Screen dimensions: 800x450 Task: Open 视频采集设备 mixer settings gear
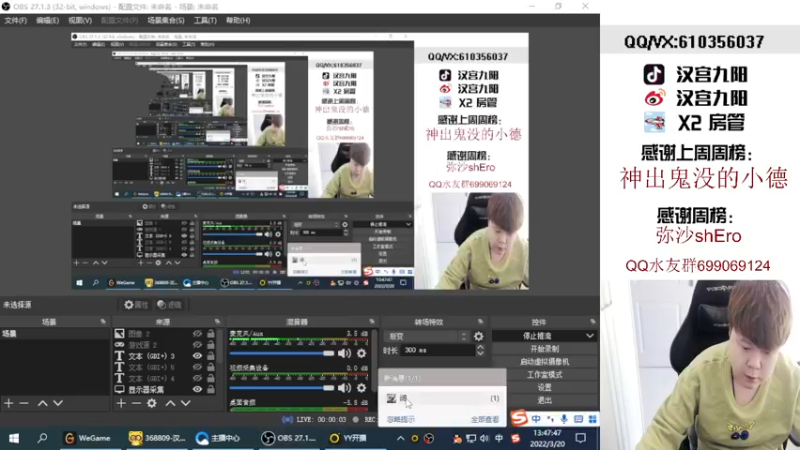[x=362, y=388]
